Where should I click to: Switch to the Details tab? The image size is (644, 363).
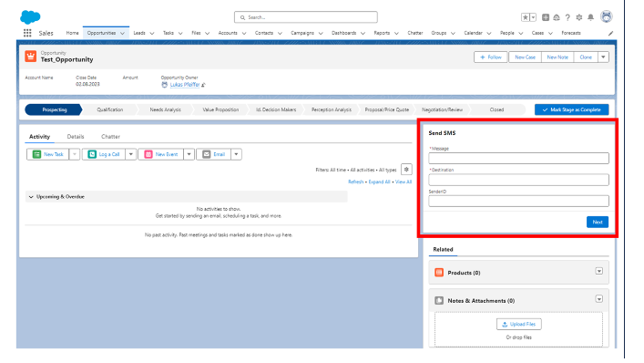tap(76, 137)
